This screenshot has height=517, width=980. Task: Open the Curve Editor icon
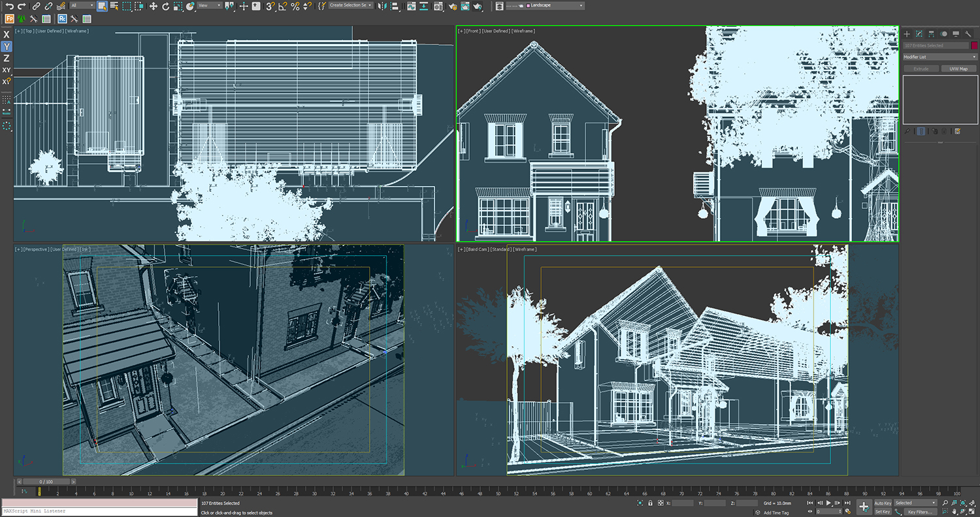410,6
